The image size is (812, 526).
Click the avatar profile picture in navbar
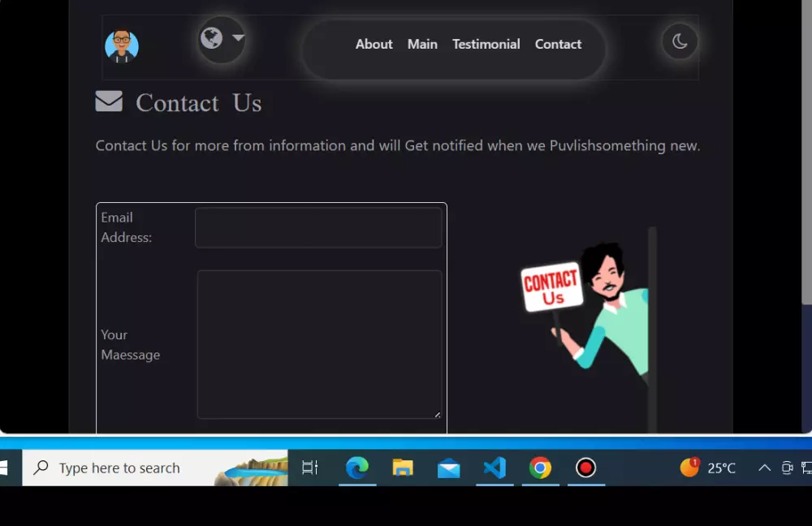[x=122, y=46]
